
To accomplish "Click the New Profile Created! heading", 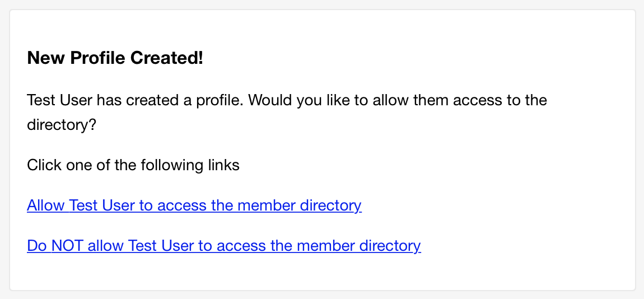I will [x=115, y=58].
